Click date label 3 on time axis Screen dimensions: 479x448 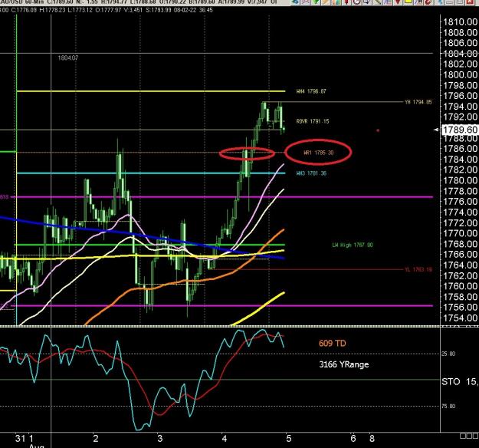point(159,439)
